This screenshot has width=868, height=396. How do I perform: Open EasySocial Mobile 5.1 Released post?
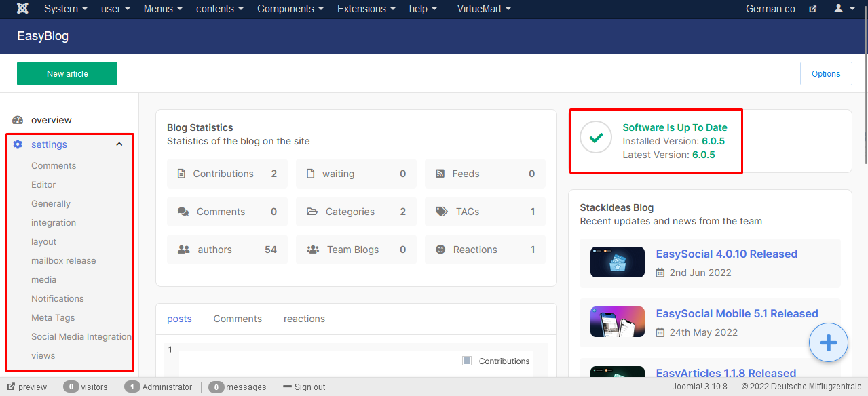(x=737, y=313)
